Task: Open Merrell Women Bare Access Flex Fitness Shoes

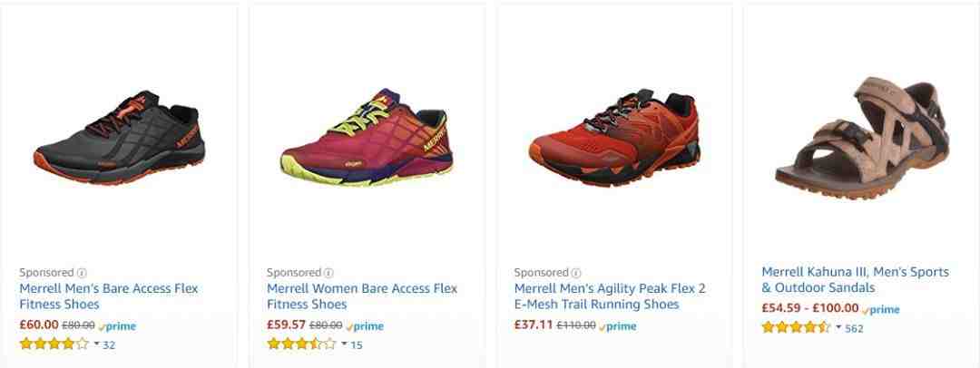Action: point(362,296)
